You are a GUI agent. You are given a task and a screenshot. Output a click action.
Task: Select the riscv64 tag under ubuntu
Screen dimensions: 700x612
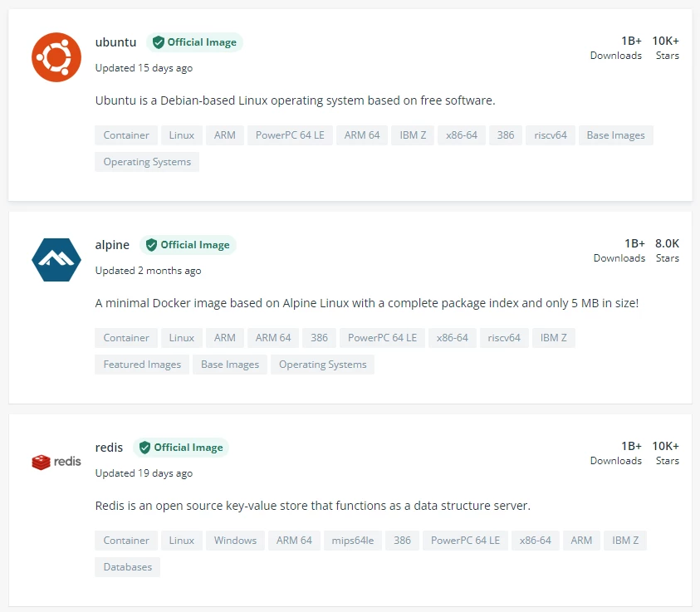pos(551,135)
